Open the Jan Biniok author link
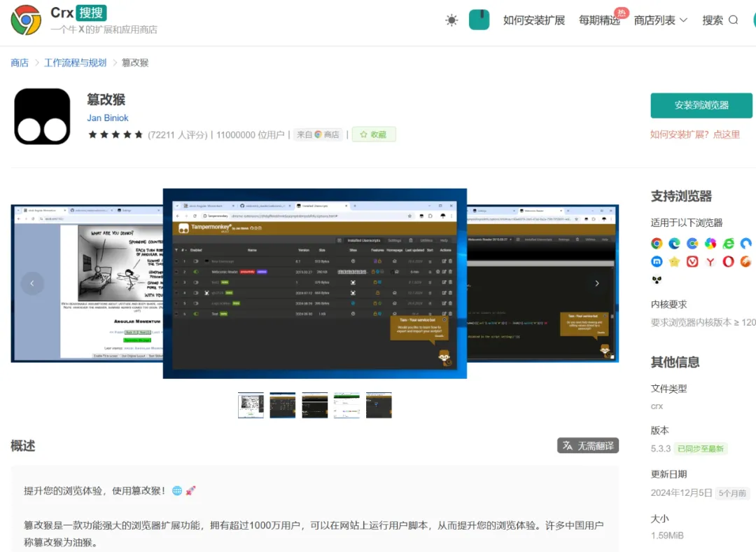Screen dimensions: 756x552 tap(108, 118)
